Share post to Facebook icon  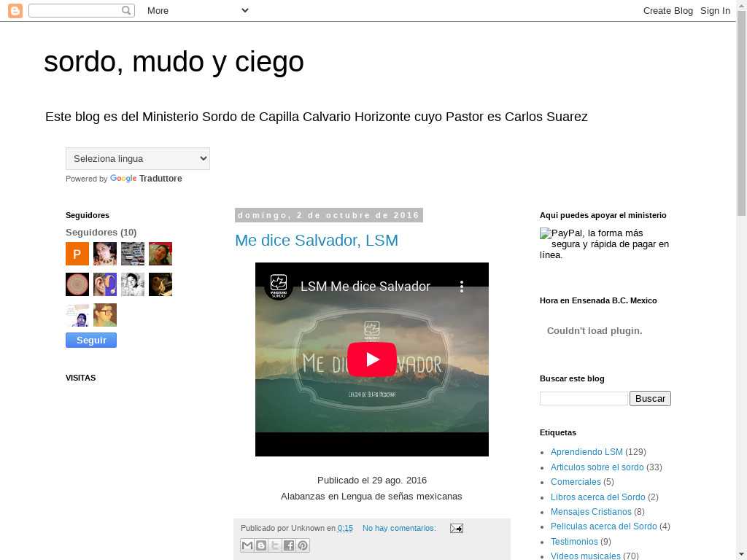tap(289, 545)
